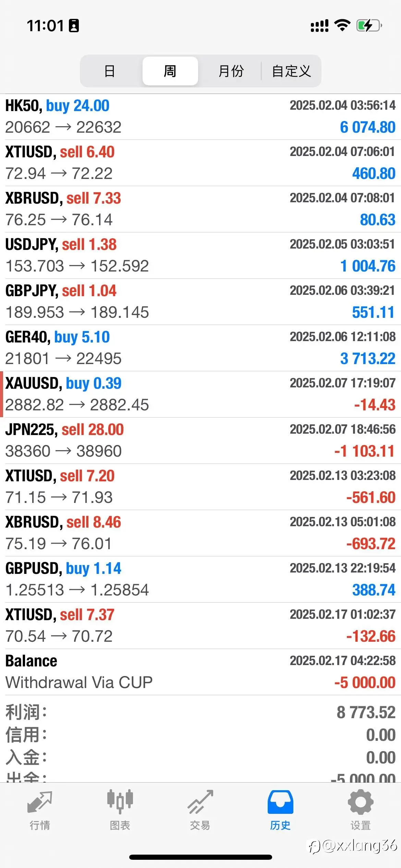Tap the battery charging status icon

coord(369,26)
